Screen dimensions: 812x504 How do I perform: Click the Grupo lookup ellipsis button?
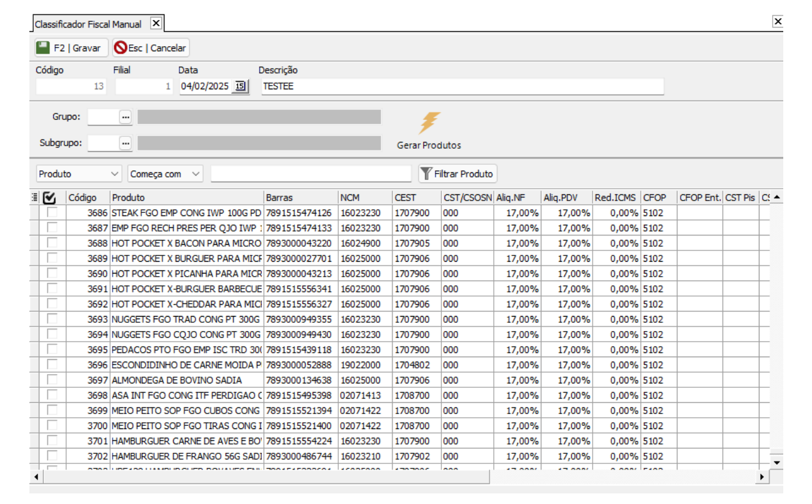pyautogui.click(x=126, y=117)
